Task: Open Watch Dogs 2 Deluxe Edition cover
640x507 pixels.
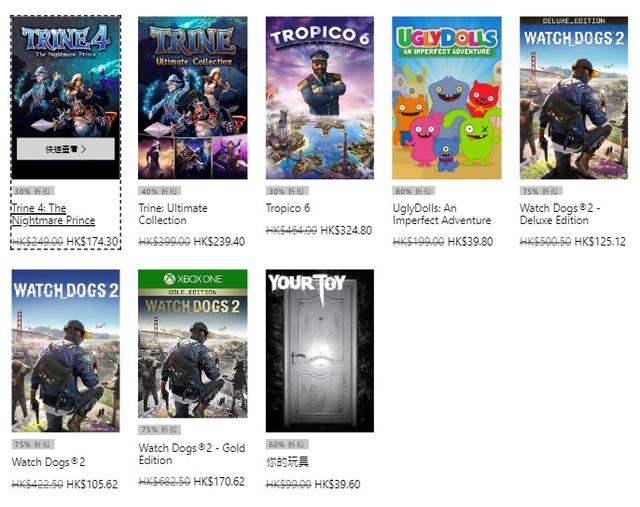Action: point(573,98)
